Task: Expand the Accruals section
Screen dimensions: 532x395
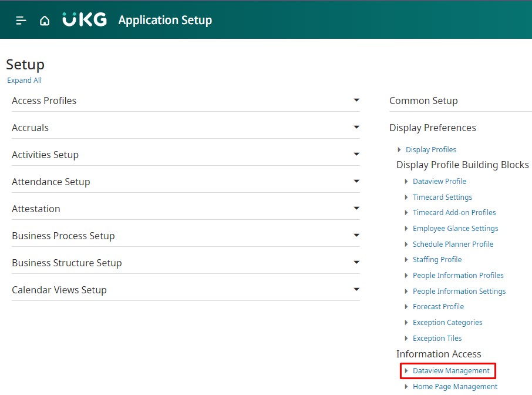Action: [356, 128]
